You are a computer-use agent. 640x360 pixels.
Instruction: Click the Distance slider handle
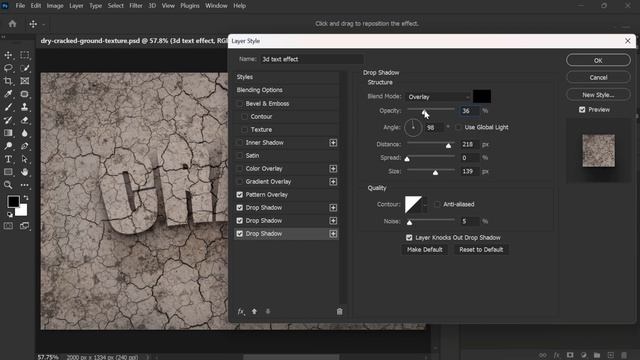tap(448, 145)
